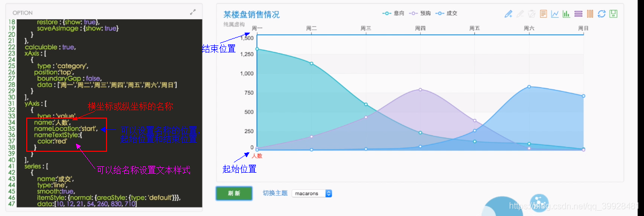Click the 刷新 refresh button
Screen dimensions: 644x216
click(x=234, y=193)
